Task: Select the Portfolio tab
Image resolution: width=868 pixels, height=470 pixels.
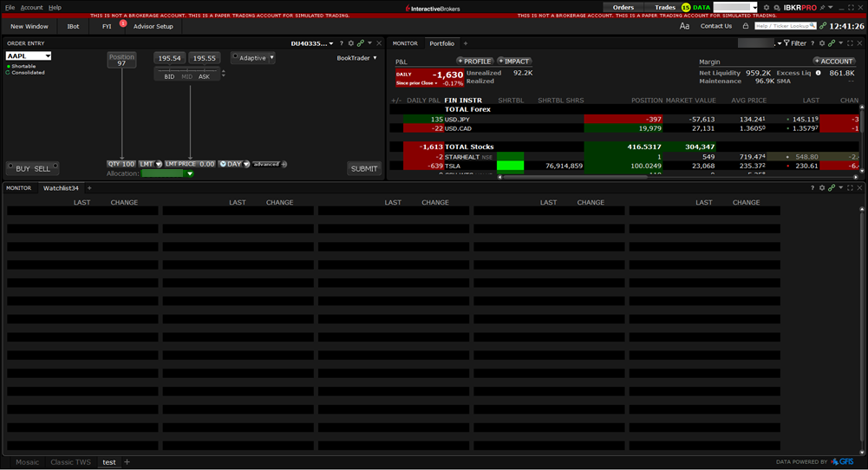Action: 441,43
